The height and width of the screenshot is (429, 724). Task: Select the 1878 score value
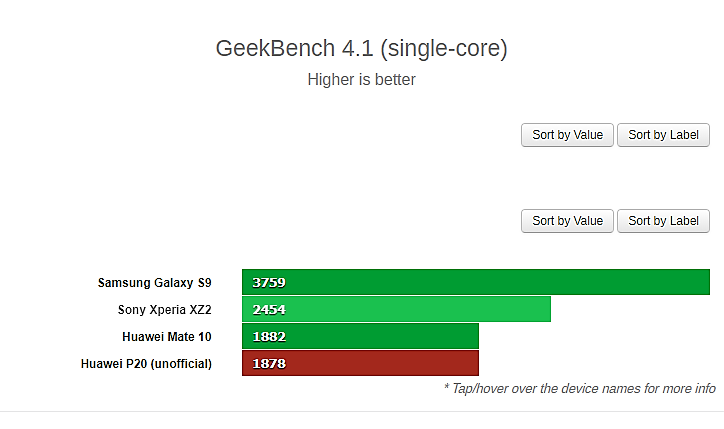[269, 364]
